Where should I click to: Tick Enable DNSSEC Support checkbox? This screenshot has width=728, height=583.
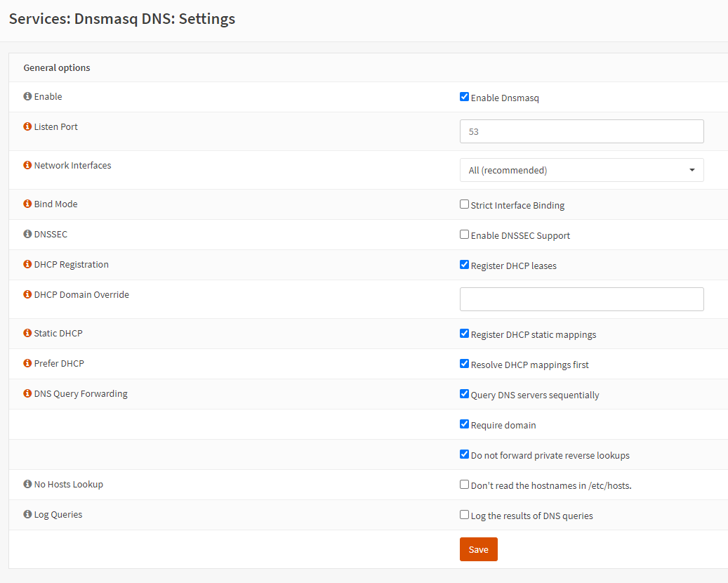point(464,234)
